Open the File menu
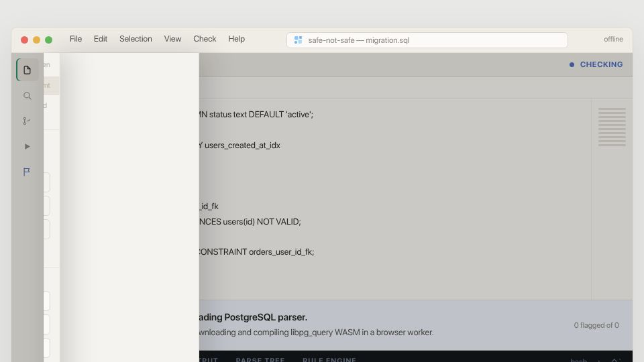The height and width of the screenshot is (362, 644). [76, 39]
